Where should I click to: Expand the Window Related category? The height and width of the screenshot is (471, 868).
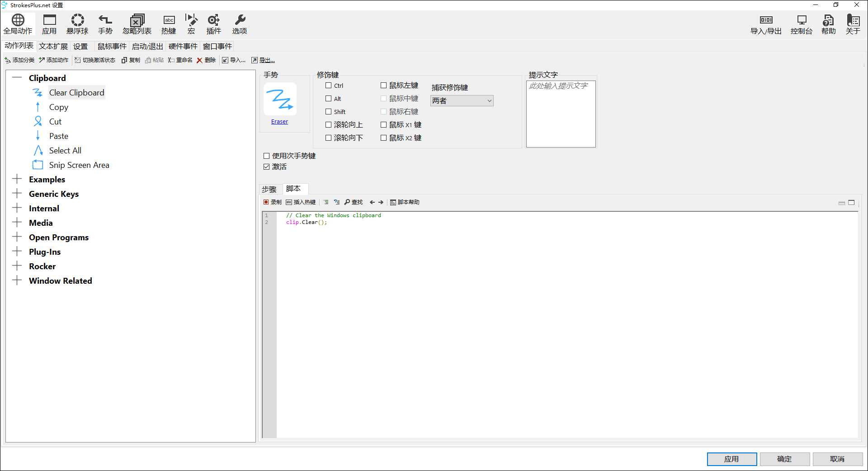coord(17,281)
